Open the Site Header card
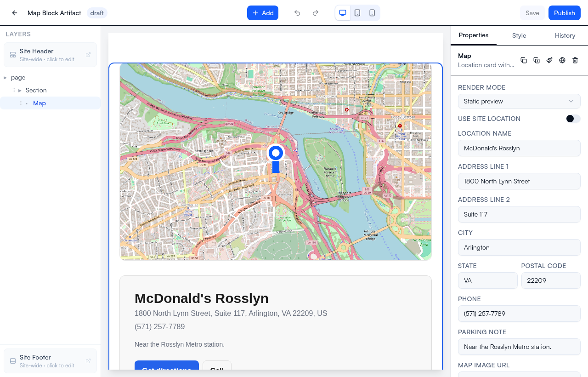Viewport: 588px width, 377px height. click(x=50, y=55)
